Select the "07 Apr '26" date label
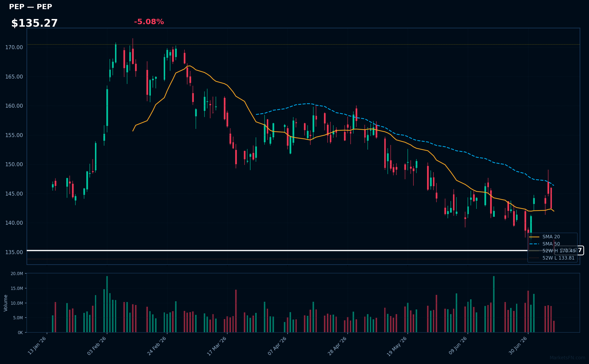The width and height of the screenshot is (589, 364). click(277, 346)
